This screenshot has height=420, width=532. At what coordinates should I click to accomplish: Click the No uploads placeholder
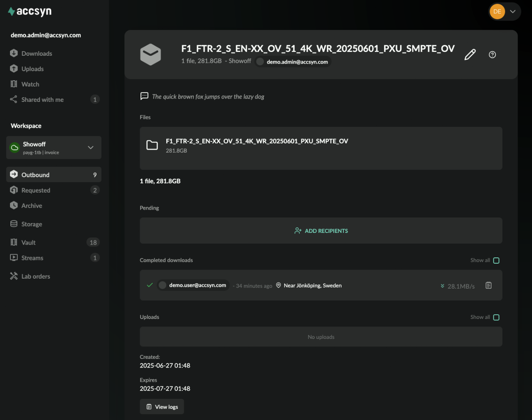pos(321,337)
